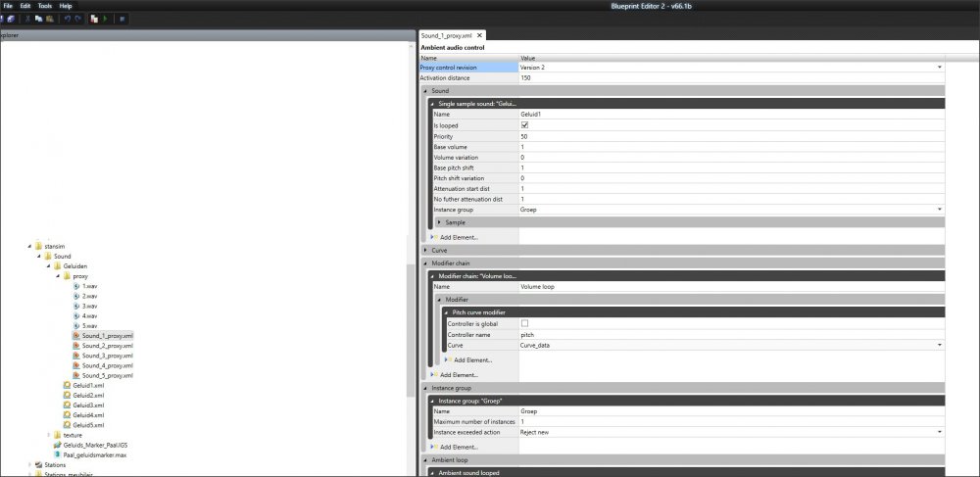Screen dimensions: 980x477
Task: Click the Paste icon in the toolbar
Action: pos(48,19)
